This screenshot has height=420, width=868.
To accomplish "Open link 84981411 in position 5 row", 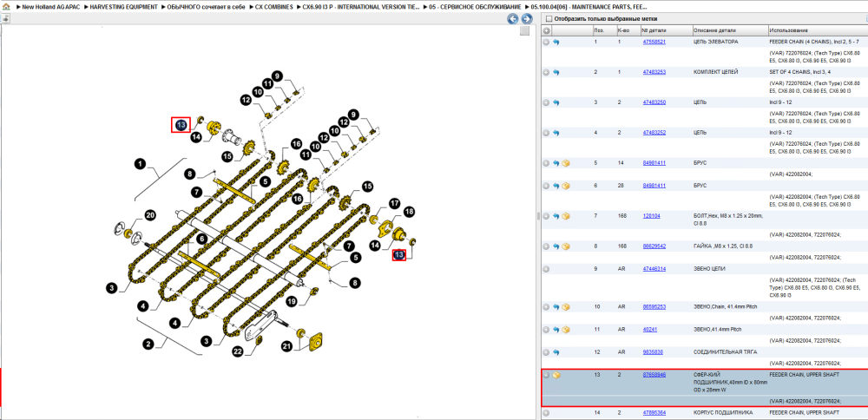I will pyautogui.click(x=654, y=163).
